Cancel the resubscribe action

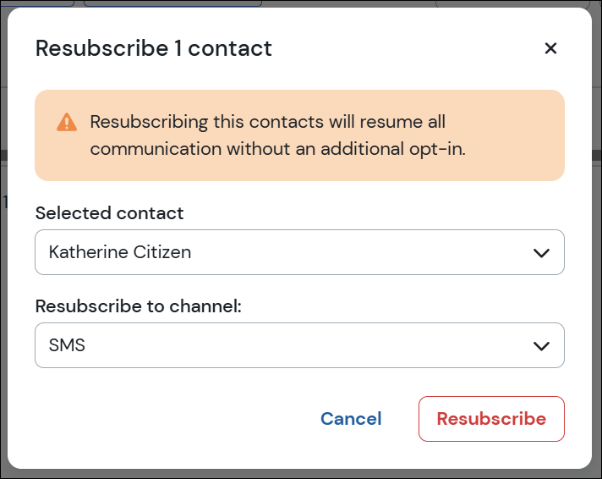(351, 419)
